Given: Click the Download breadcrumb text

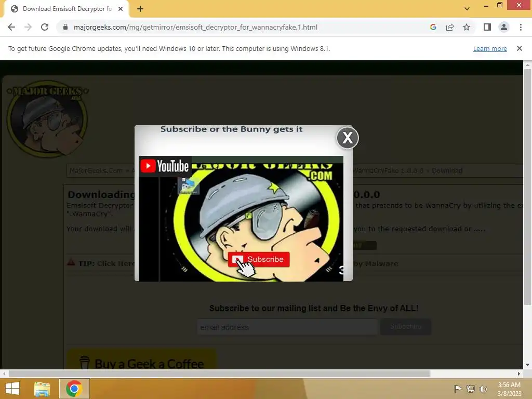Looking at the screenshot, I should 447,170.
